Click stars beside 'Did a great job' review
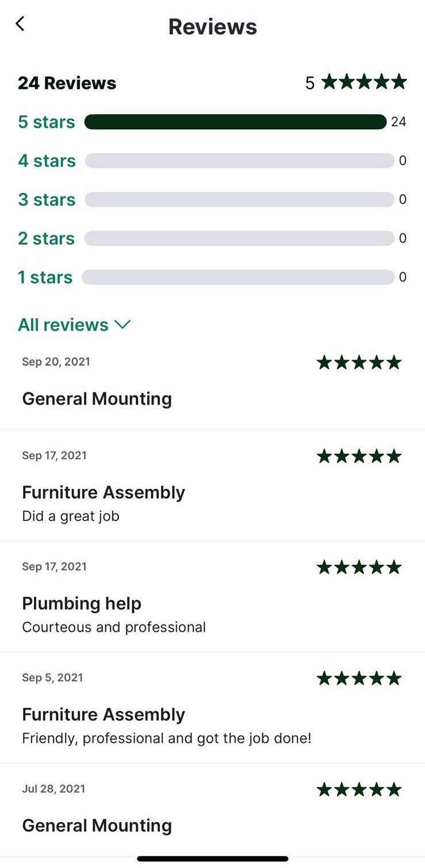This screenshot has height=868, width=425. coord(359,457)
